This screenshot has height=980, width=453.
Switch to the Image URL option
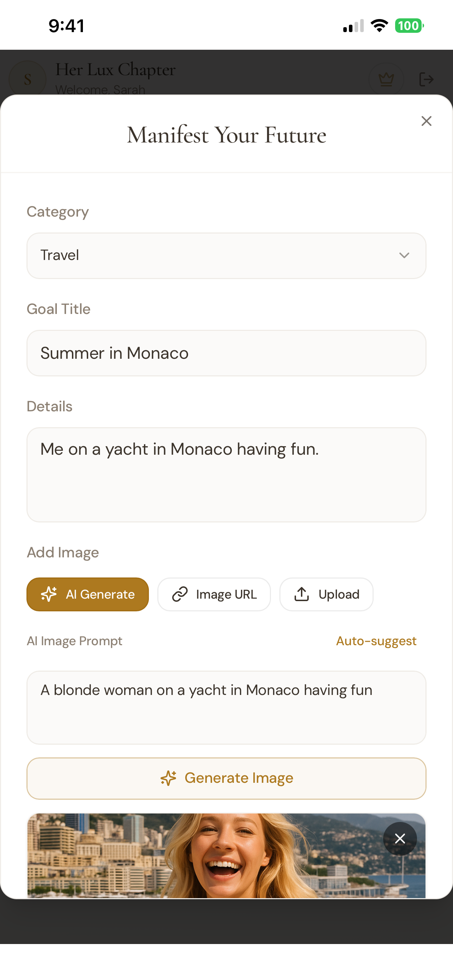[214, 594]
